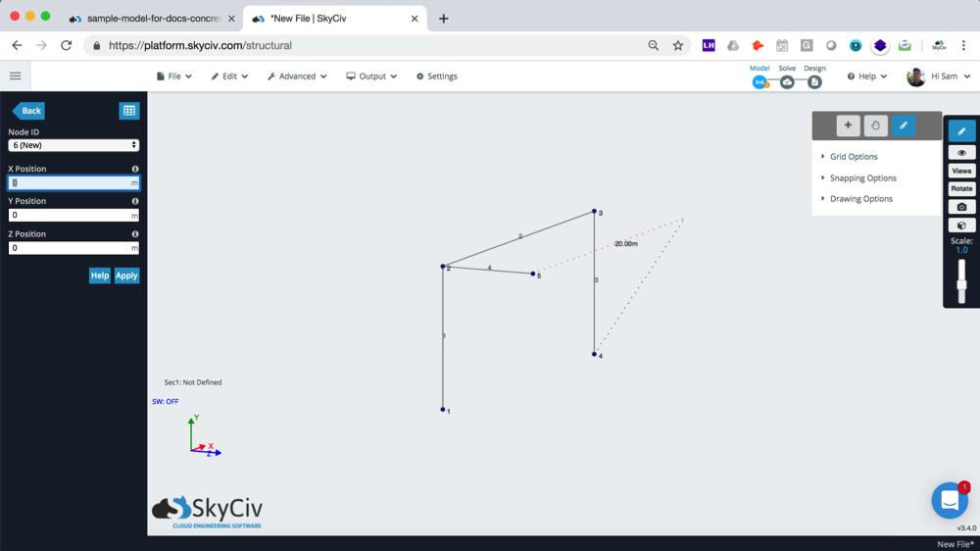
Task: Go back in browser history
Action: [17, 45]
